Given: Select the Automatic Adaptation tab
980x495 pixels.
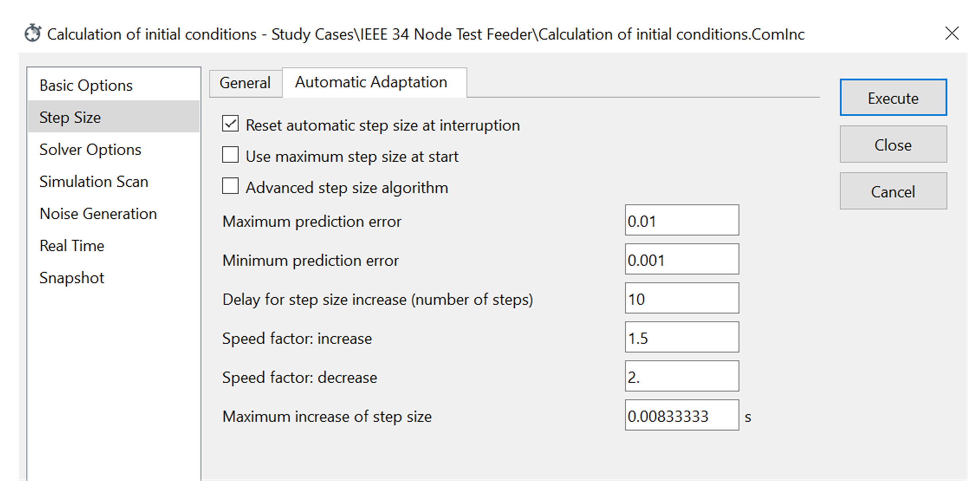Looking at the screenshot, I should 371,82.
